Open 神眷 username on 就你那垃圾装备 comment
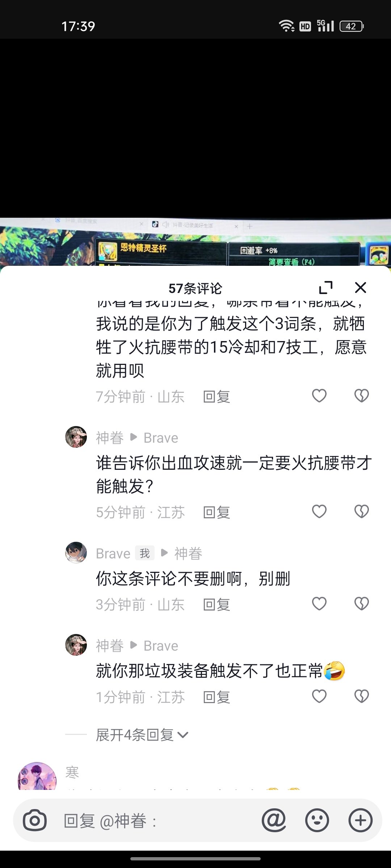The width and height of the screenshot is (391, 868). pyautogui.click(x=110, y=646)
